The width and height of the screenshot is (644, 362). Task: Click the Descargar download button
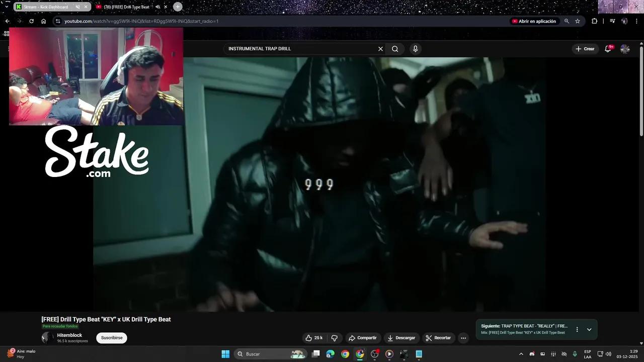pos(401,338)
